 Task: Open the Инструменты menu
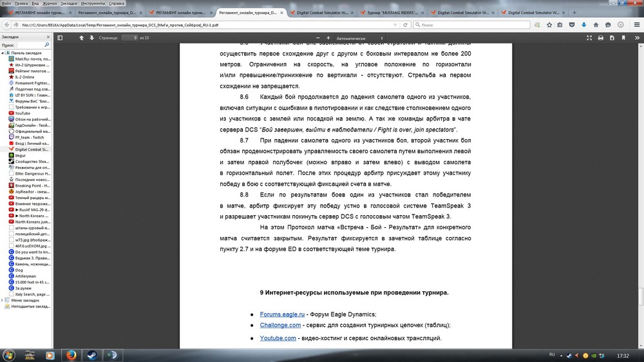point(93,3)
